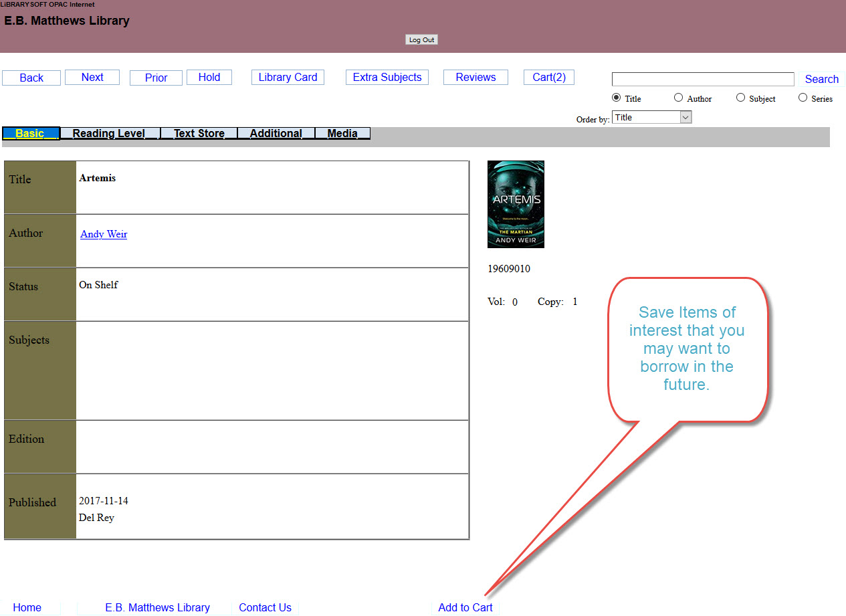Open the Order by dropdown

[x=651, y=118]
